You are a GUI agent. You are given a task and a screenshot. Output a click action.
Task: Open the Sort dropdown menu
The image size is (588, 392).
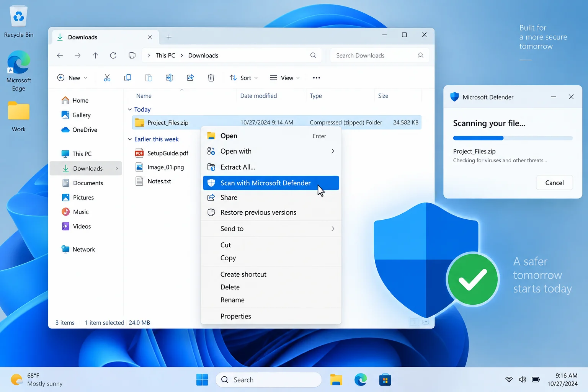coord(243,78)
